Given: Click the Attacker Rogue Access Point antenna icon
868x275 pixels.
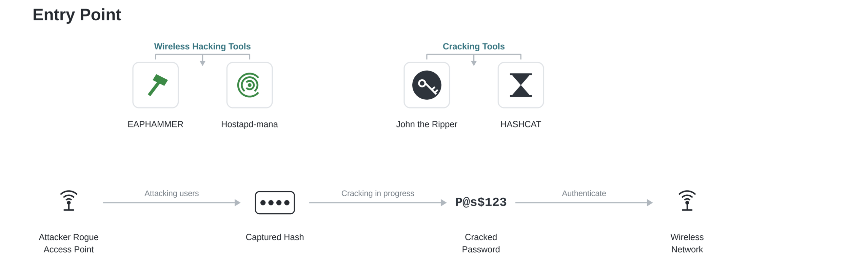Looking at the screenshot, I should (69, 201).
